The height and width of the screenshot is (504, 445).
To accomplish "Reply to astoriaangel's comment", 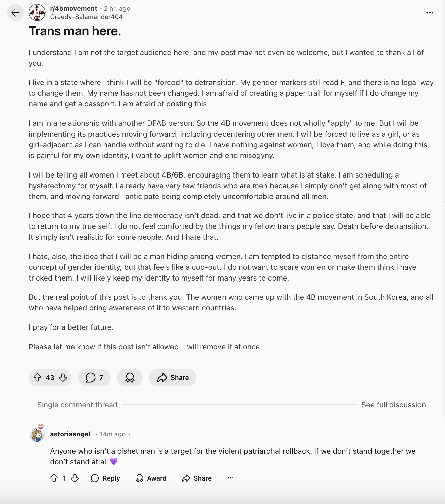I will click(x=105, y=478).
